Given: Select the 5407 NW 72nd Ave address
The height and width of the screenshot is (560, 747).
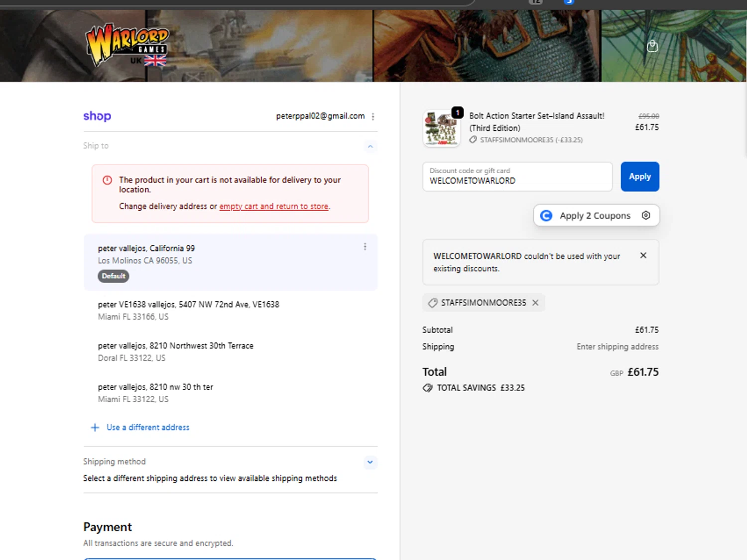Looking at the screenshot, I should tap(231, 310).
